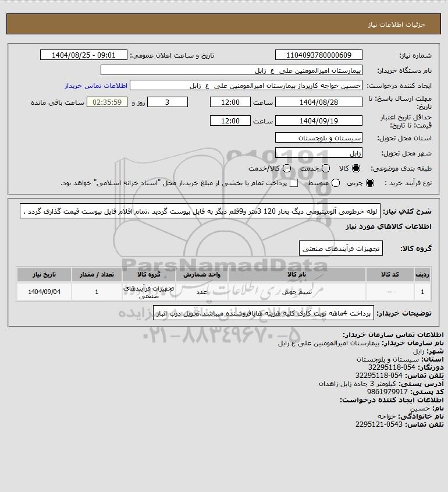Click the کد کالا column header
The height and width of the screenshot is (492, 448).
tap(390, 275)
